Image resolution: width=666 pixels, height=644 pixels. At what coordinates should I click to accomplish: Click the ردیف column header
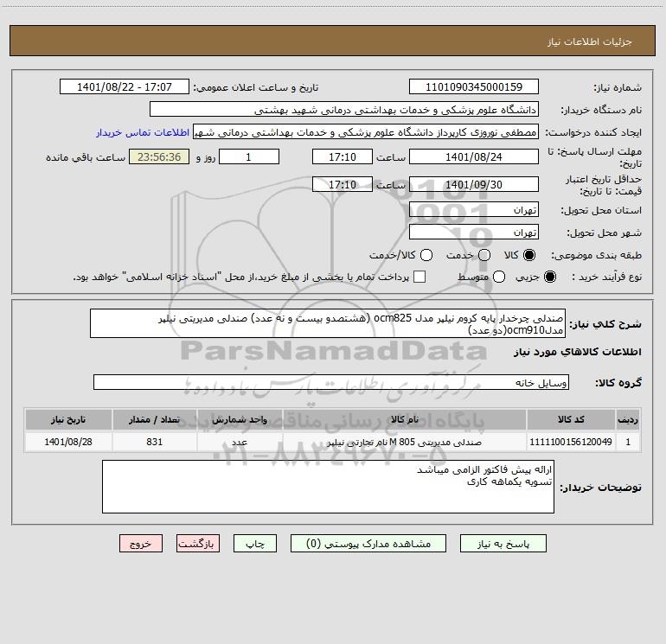pos(628,419)
